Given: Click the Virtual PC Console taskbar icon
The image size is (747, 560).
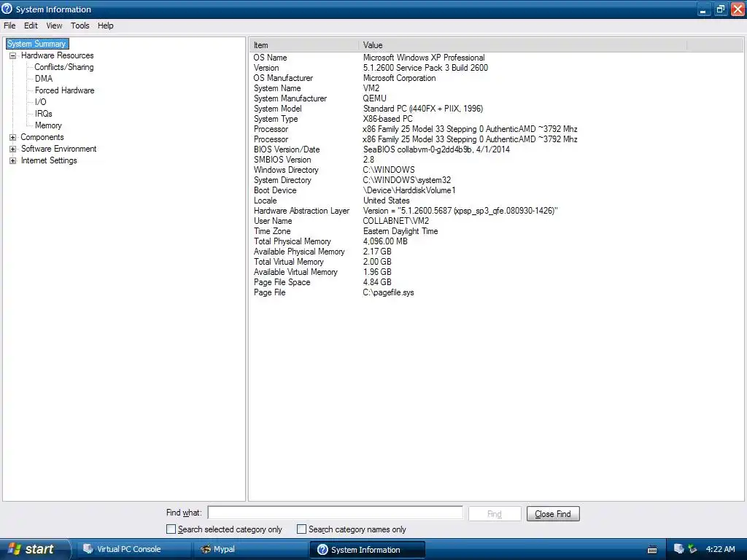Looking at the screenshot, I should click(88, 549).
